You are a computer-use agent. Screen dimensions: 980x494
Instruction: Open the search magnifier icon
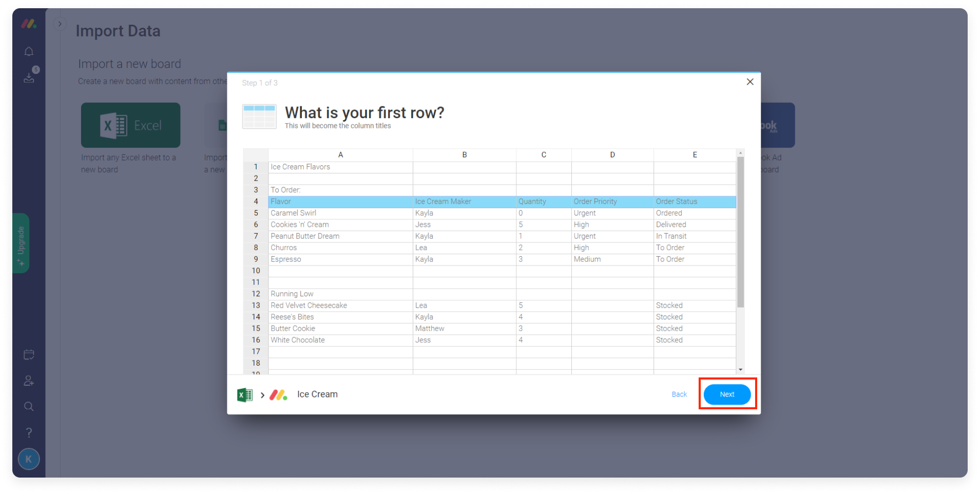[29, 407]
